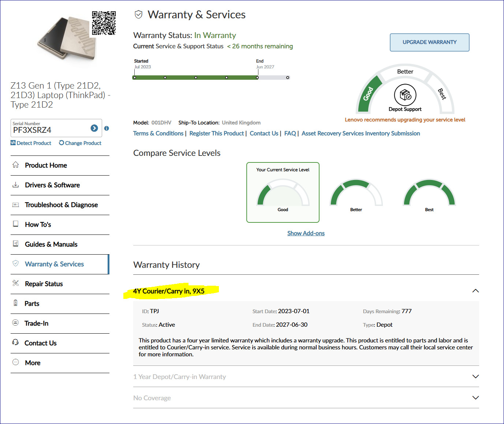This screenshot has height=424, width=504.
Task: Click the 'Lenovo recommends upgrading your service level' text
Action: coord(405,120)
